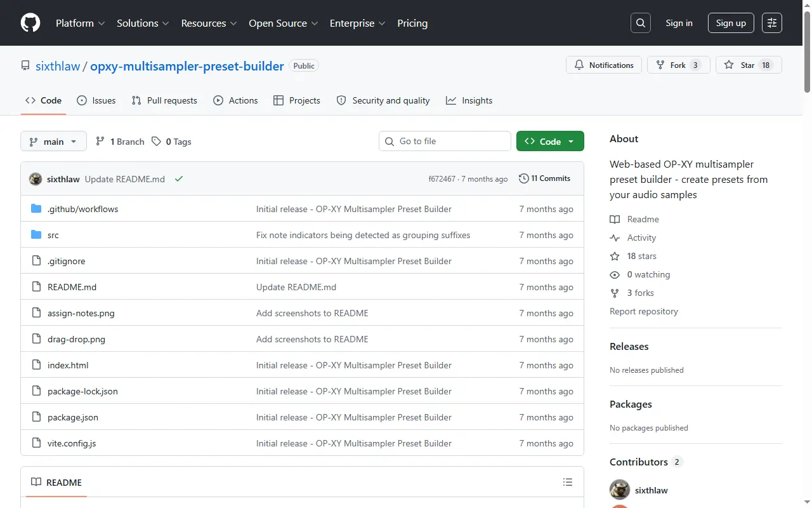The image size is (812, 508).
Task: Click the Sign up button
Action: pyautogui.click(x=731, y=23)
